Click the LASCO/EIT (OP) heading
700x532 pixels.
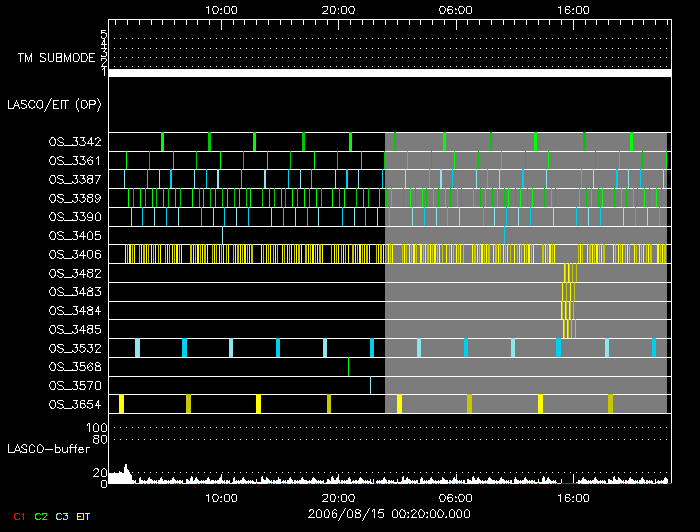click(54, 104)
